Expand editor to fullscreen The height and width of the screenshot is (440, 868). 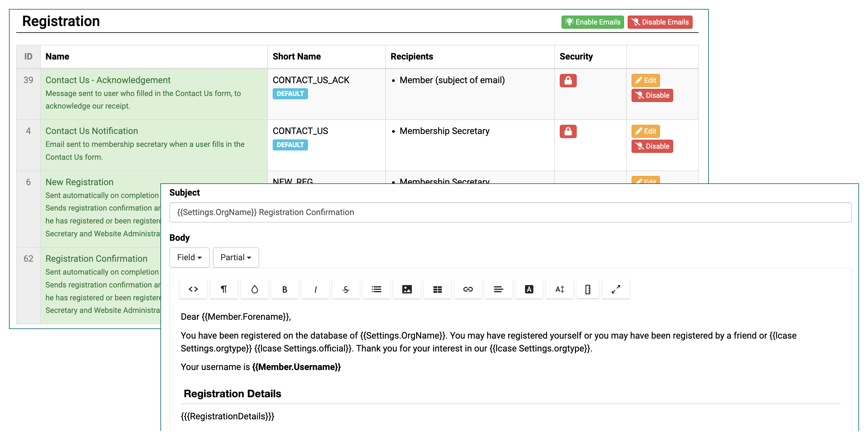pyautogui.click(x=616, y=289)
